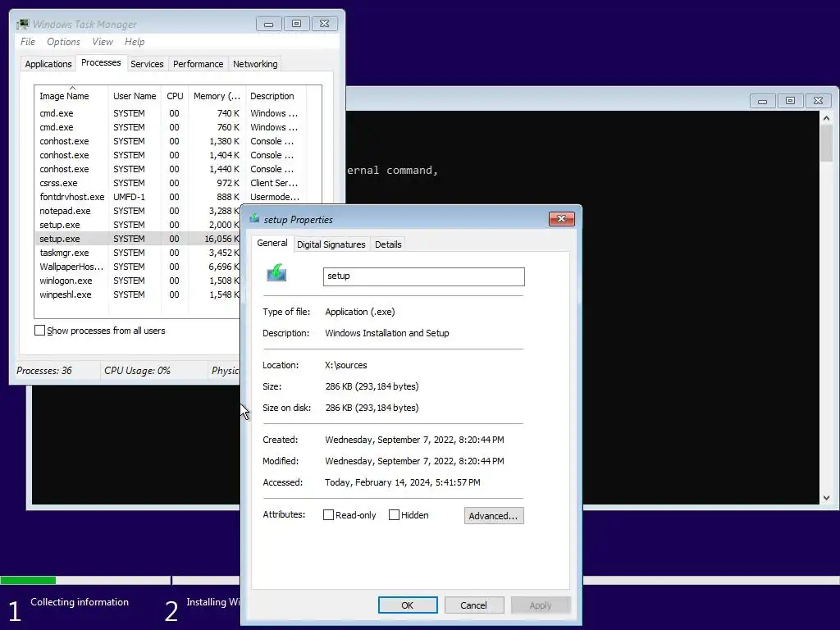Open the Help menu in Task Manager
Screen dimensions: 840x630
[135, 42]
